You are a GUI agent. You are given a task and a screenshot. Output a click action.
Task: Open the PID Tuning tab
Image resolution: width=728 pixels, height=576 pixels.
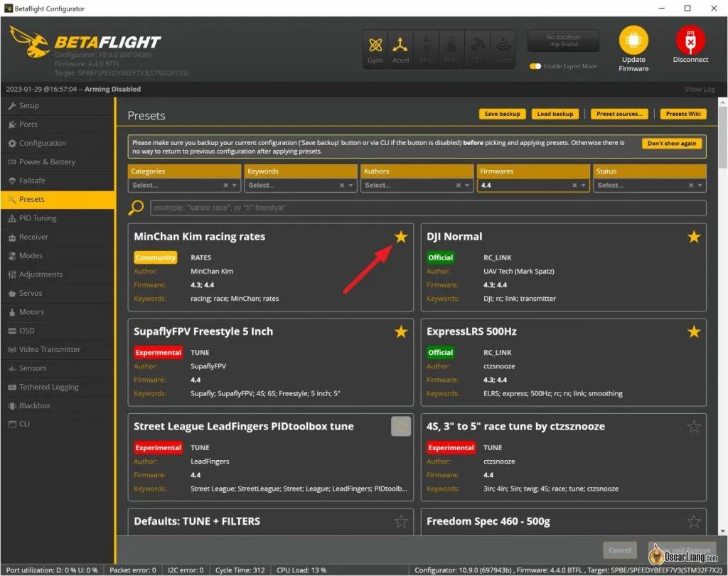(x=58, y=218)
